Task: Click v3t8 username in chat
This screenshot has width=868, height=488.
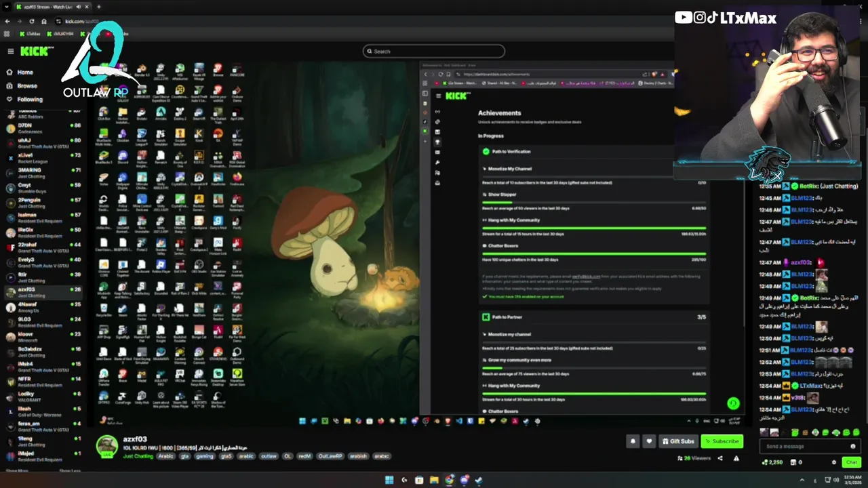Action: (x=797, y=398)
